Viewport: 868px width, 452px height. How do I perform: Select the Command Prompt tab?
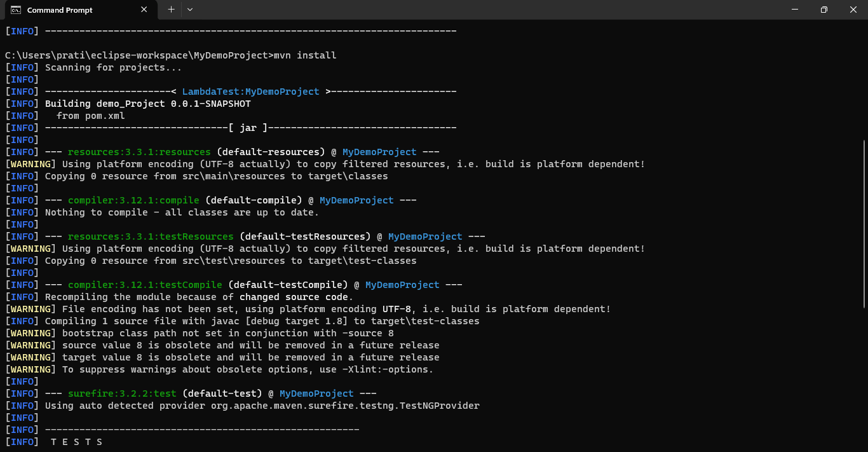[70, 10]
